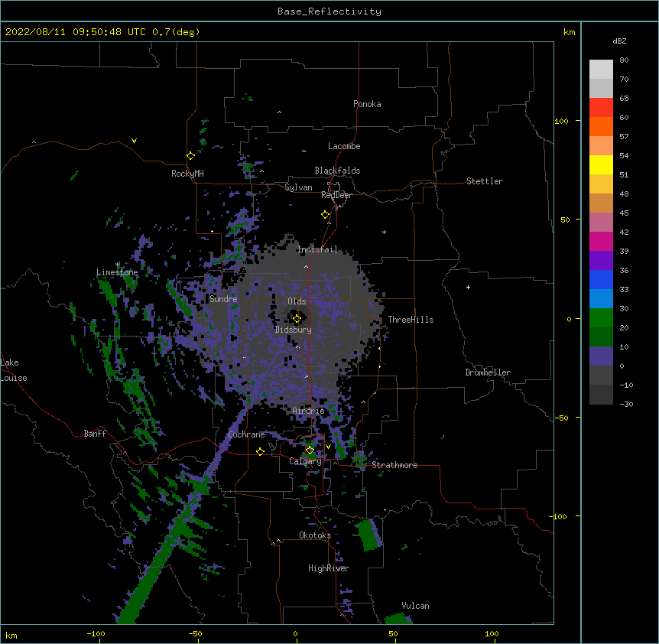Screen dimensions: 659x644
Task: Click the yellow V marker east of Calgary
Action: coord(328,447)
